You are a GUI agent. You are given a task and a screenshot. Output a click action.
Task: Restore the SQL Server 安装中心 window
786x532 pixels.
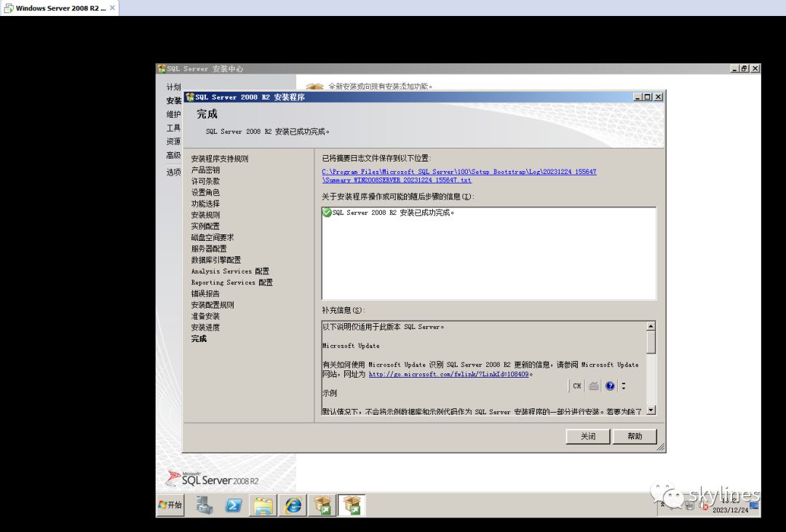(x=745, y=68)
